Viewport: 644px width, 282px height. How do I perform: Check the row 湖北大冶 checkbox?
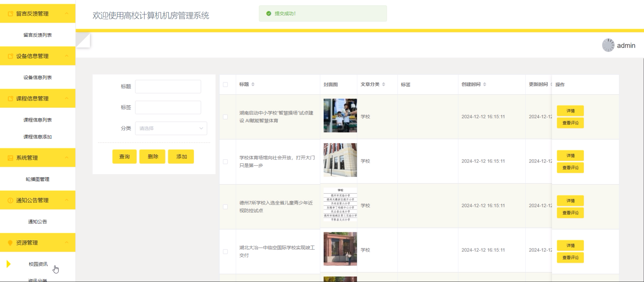225,251
